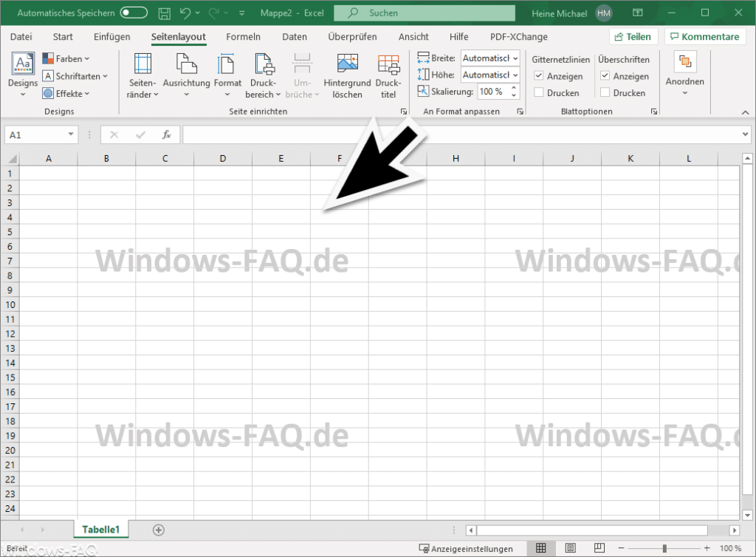The width and height of the screenshot is (756, 557).
Task: Switch to the Start tab
Action: [63, 37]
